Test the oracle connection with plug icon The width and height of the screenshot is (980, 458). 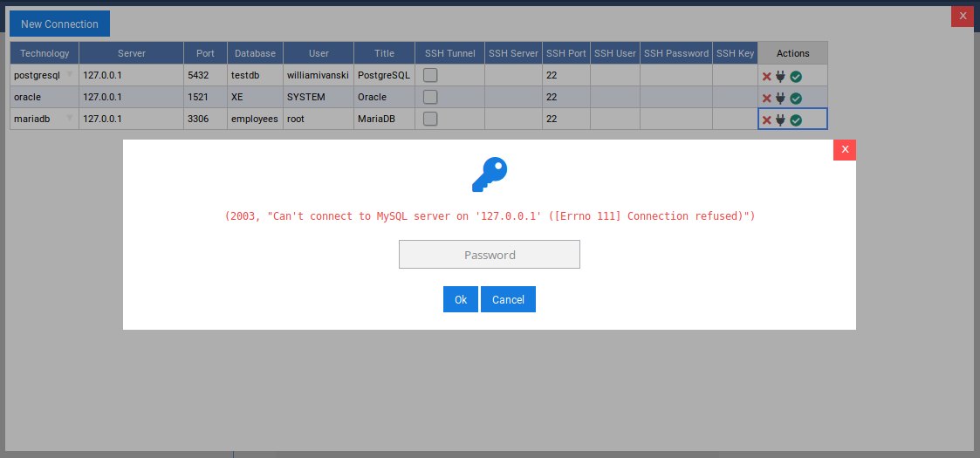pyautogui.click(x=780, y=98)
